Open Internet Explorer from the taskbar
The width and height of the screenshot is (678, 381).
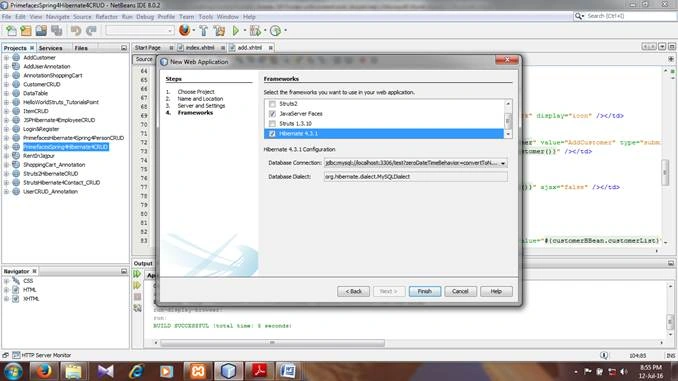[136, 371]
